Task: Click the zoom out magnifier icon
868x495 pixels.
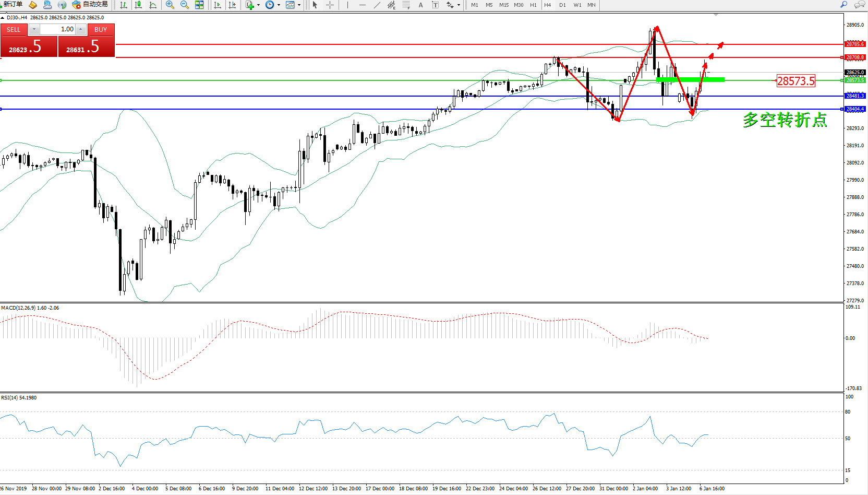Action: coord(185,5)
